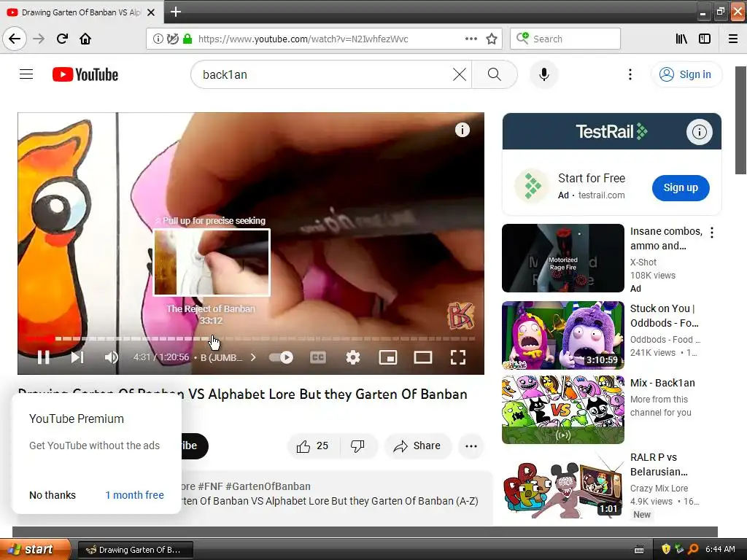Open player settings gear
The image size is (747, 560).
352,357
